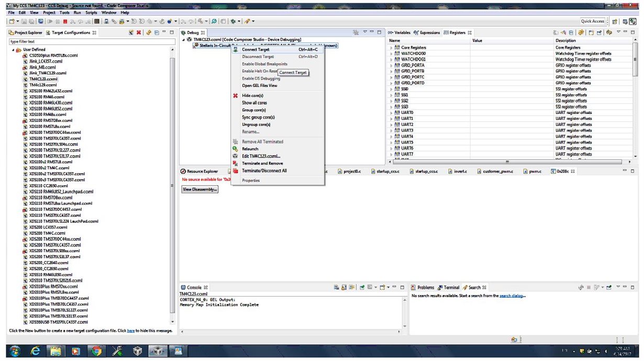Open the Registers view menu triangle

[618, 32]
